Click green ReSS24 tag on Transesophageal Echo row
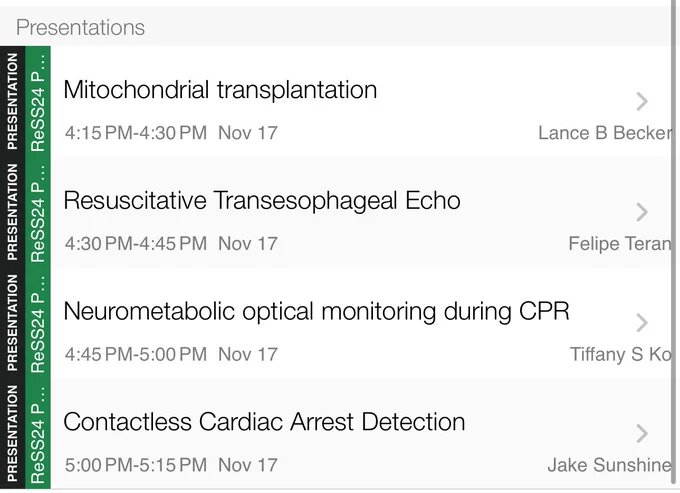The height and width of the screenshot is (493, 680). pyautogui.click(x=38, y=212)
